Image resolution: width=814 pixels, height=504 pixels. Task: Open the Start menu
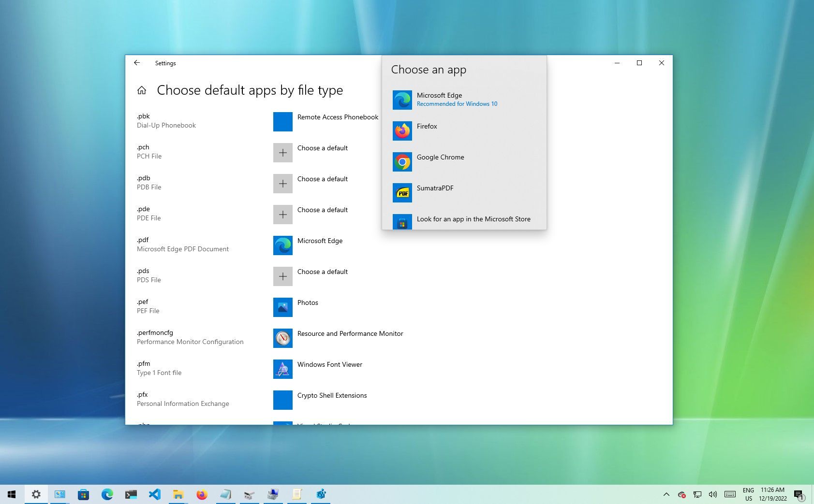[12, 494]
